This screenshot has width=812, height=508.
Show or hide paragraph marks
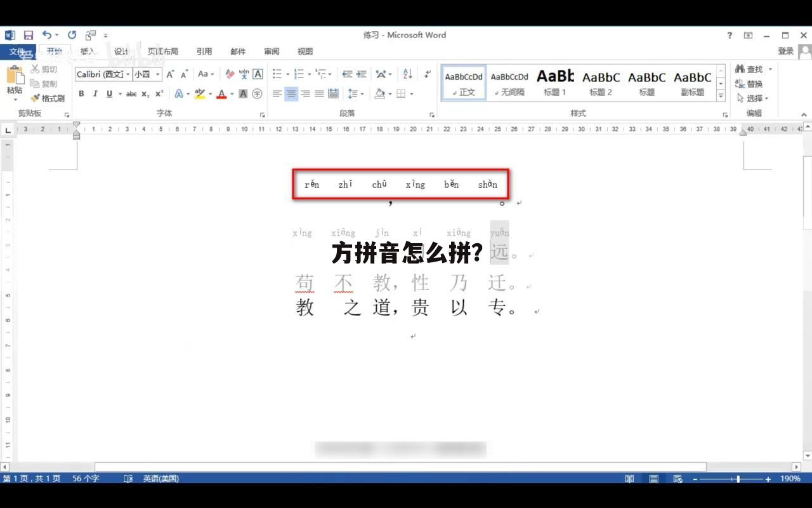pyautogui.click(x=428, y=74)
